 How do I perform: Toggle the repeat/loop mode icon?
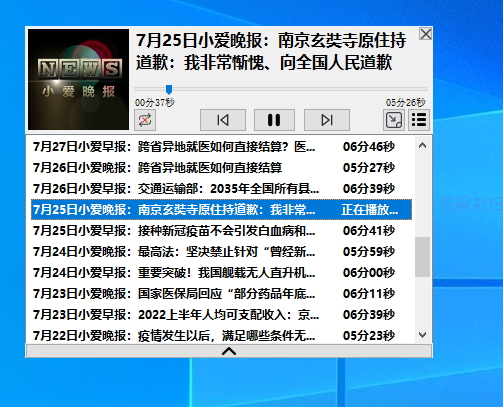coord(145,120)
